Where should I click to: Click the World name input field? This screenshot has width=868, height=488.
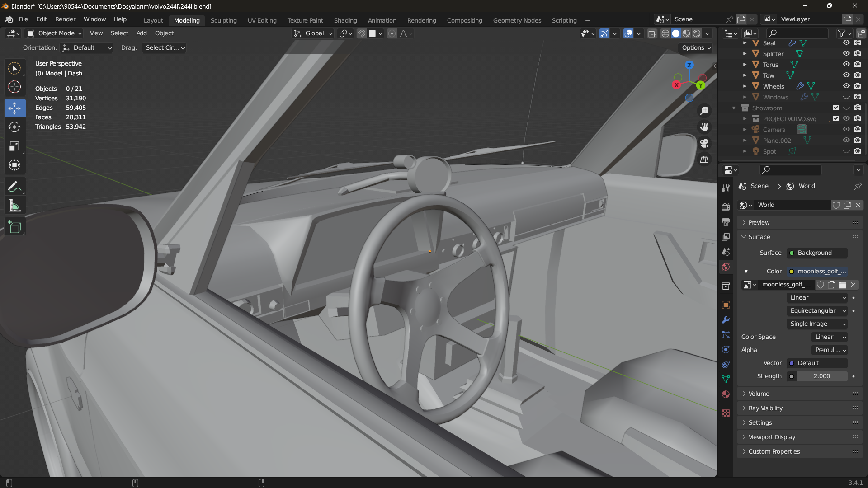[793, 205]
